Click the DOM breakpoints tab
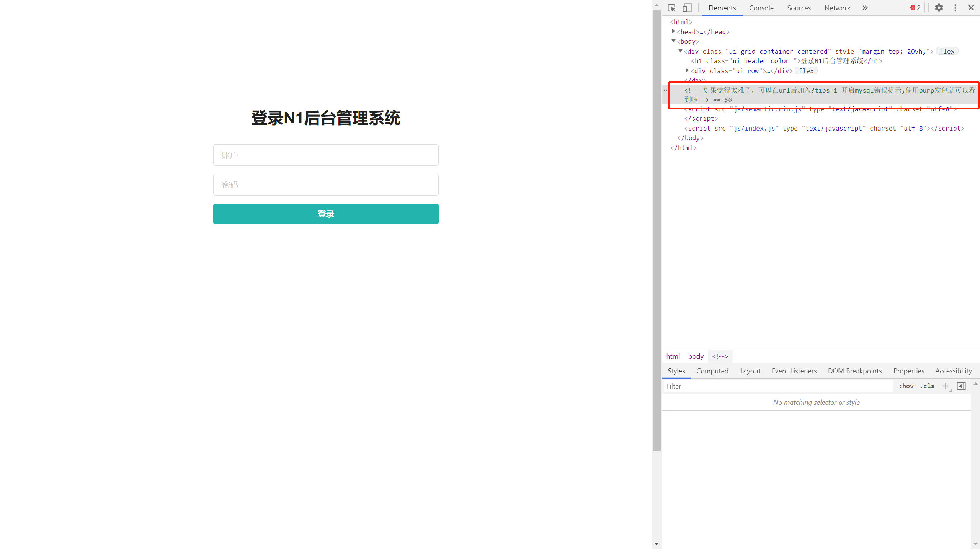 coord(855,371)
